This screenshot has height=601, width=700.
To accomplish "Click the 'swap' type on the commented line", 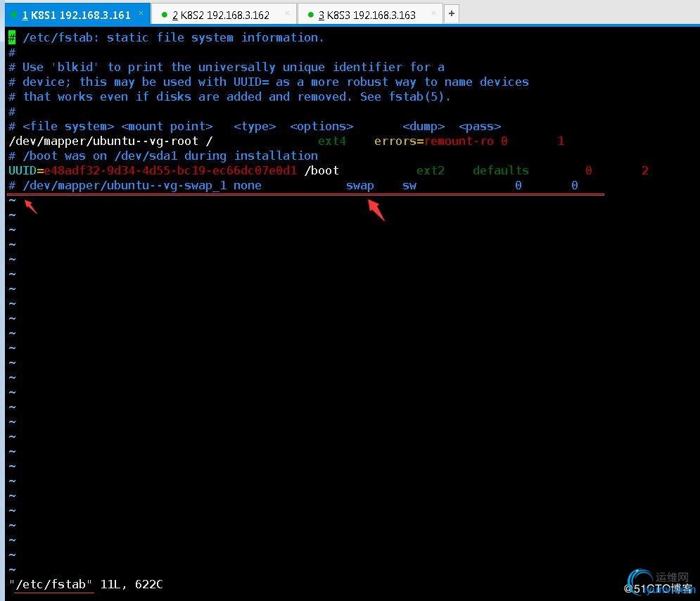I will point(359,185).
